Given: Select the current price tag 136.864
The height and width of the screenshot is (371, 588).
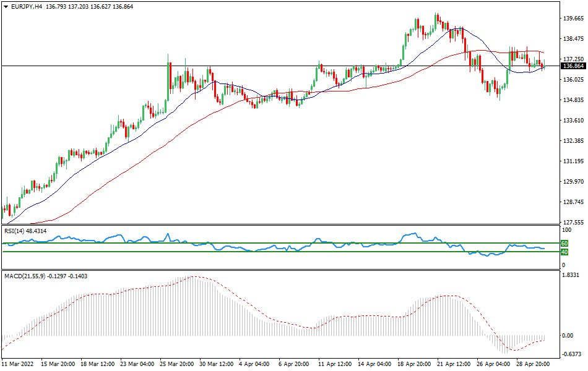Looking at the screenshot, I should (573, 66).
